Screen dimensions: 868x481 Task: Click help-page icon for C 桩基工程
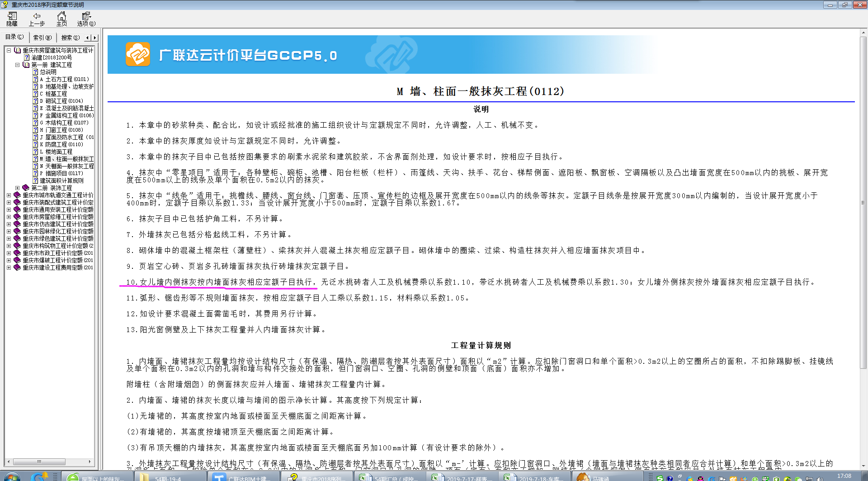pyautogui.click(x=35, y=94)
